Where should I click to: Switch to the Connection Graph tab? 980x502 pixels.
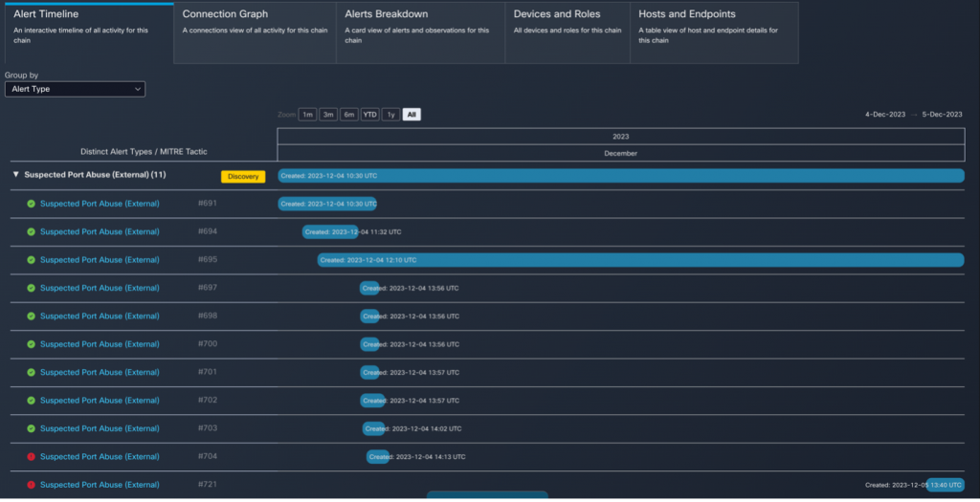pos(255,33)
